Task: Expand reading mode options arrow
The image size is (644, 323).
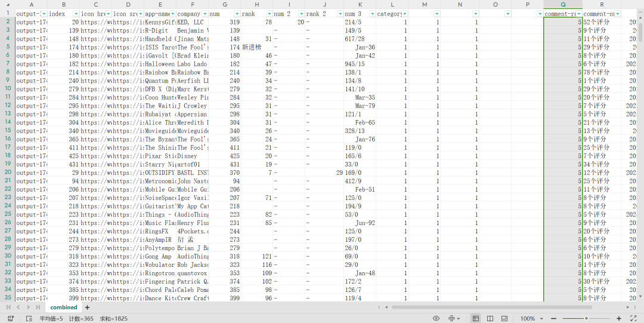Action: click(457, 318)
